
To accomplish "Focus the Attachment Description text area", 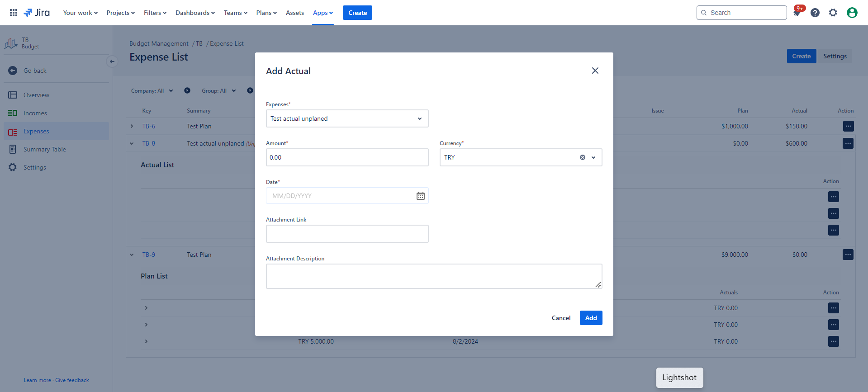I will click(434, 276).
